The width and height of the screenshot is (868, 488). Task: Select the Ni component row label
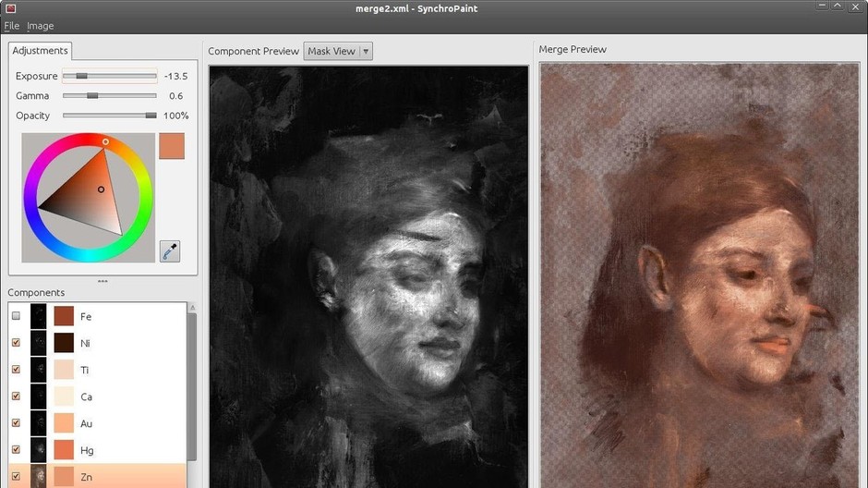click(85, 344)
